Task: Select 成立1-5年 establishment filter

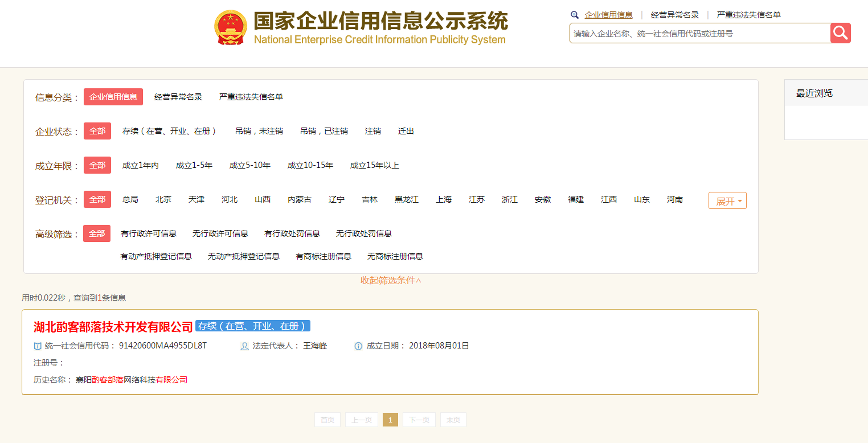Action: pos(194,165)
